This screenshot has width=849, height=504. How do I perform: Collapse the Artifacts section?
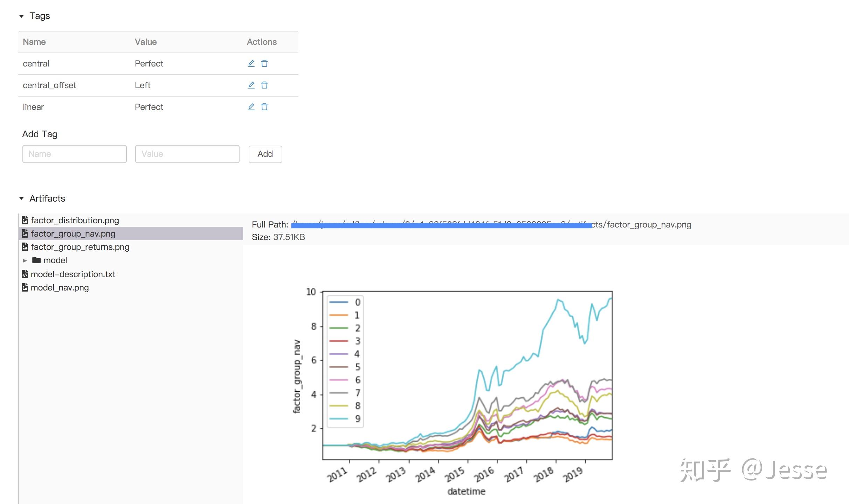[x=21, y=198]
